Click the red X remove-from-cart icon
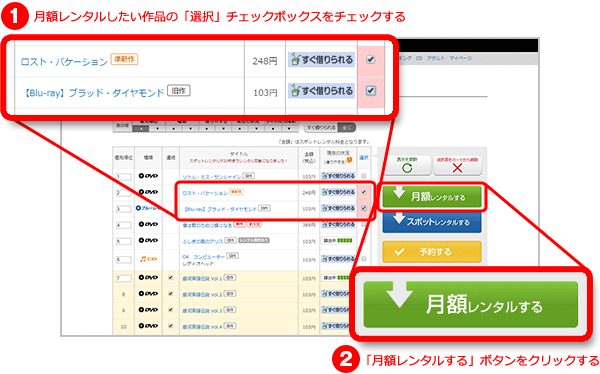Screen dimensions: 600x374 coord(457,168)
